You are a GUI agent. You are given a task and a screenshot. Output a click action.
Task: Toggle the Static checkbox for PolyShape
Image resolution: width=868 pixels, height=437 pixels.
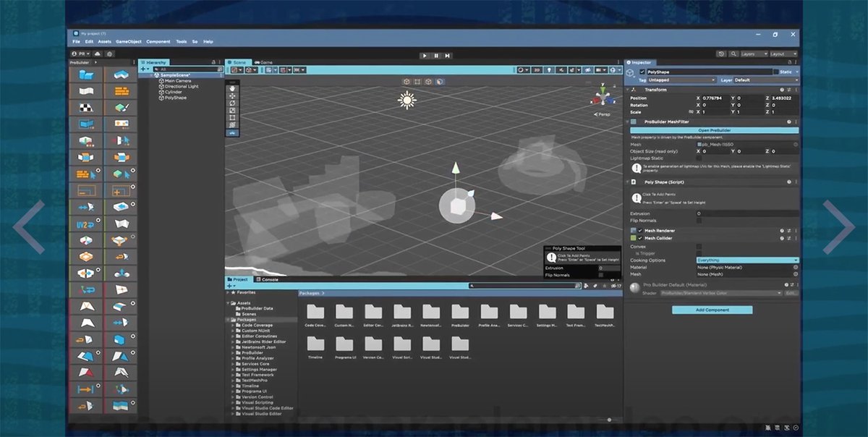[775, 72]
